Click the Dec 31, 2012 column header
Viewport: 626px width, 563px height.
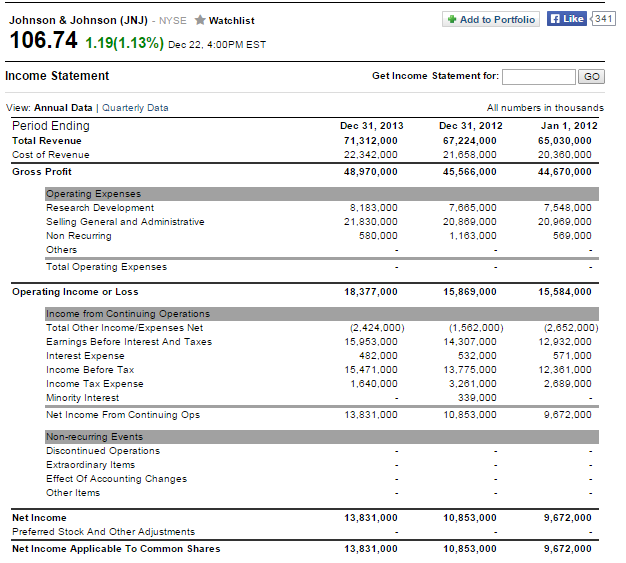click(471, 126)
